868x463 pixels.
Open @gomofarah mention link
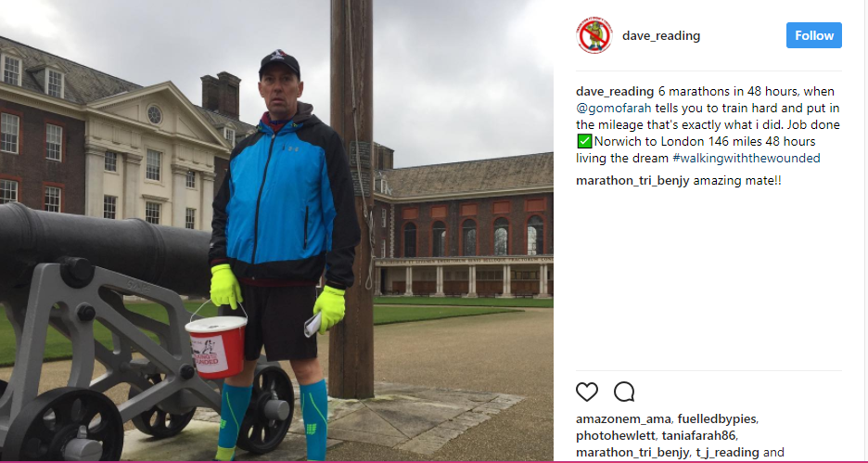(613, 109)
